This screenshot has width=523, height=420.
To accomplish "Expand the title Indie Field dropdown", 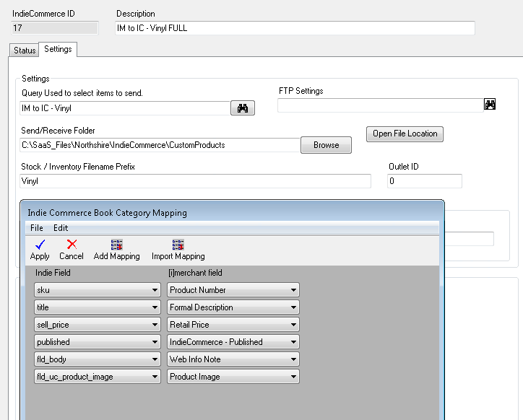I will click(x=98, y=307).
